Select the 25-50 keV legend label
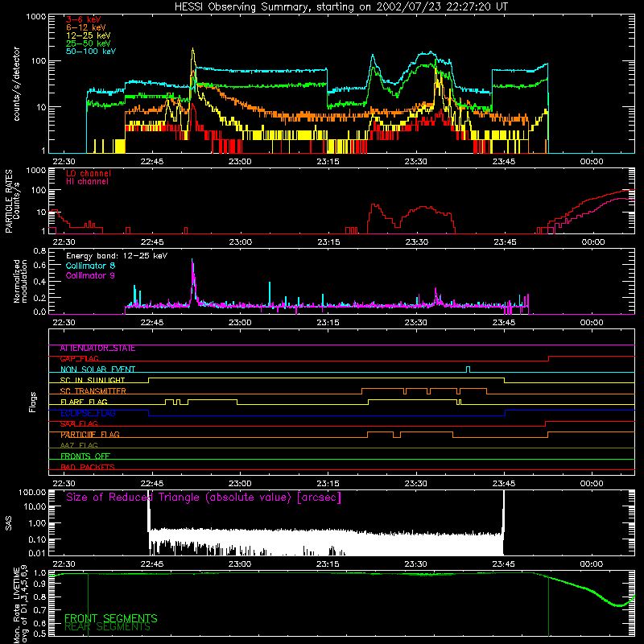 pyautogui.click(x=89, y=43)
